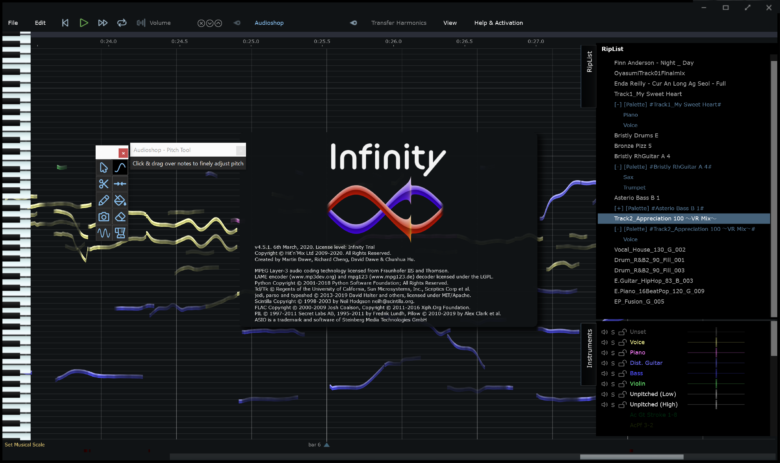This screenshot has width=780, height=463.
Task: Select the Pitch curve tool
Action: point(120,168)
